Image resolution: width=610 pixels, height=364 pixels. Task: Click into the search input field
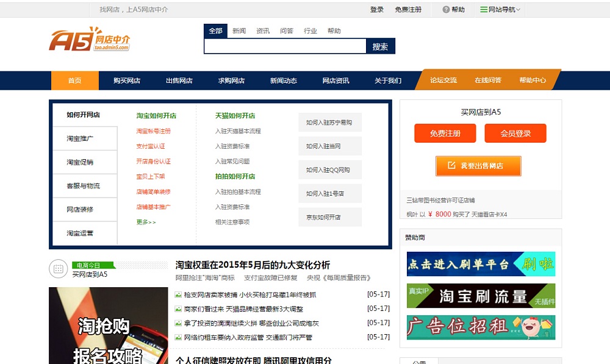[x=285, y=46]
